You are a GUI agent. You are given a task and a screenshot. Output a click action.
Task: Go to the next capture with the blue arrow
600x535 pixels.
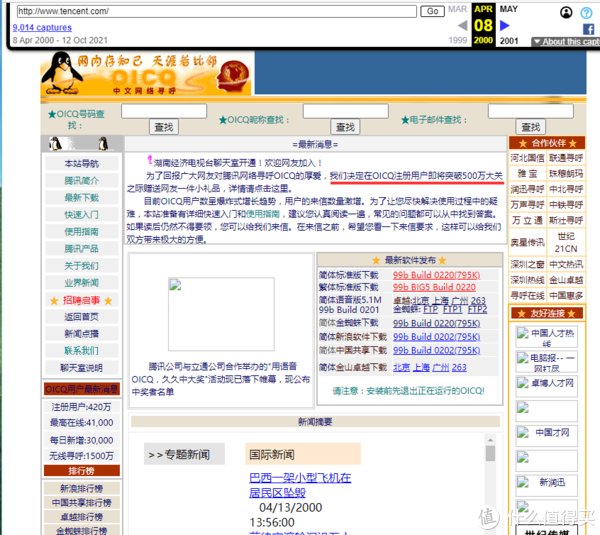coord(505,26)
